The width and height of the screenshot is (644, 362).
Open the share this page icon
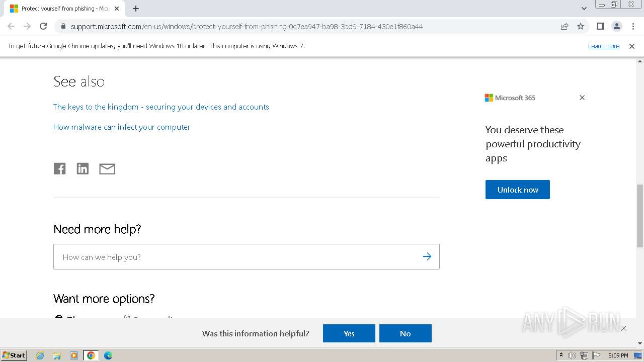pyautogui.click(x=565, y=26)
